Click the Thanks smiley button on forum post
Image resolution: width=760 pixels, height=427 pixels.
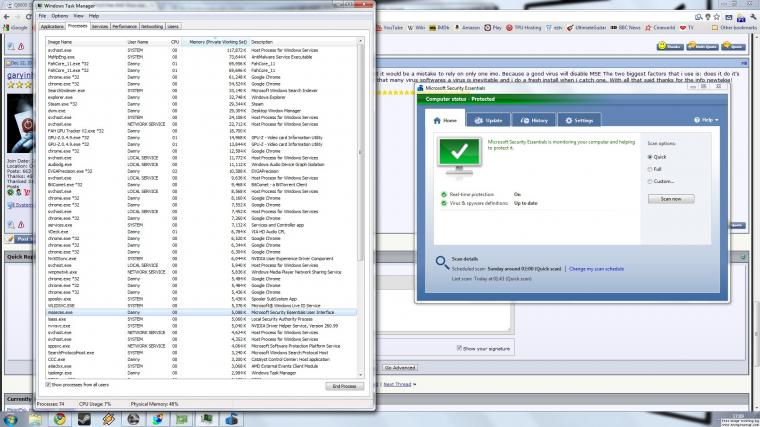coord(670,46)
